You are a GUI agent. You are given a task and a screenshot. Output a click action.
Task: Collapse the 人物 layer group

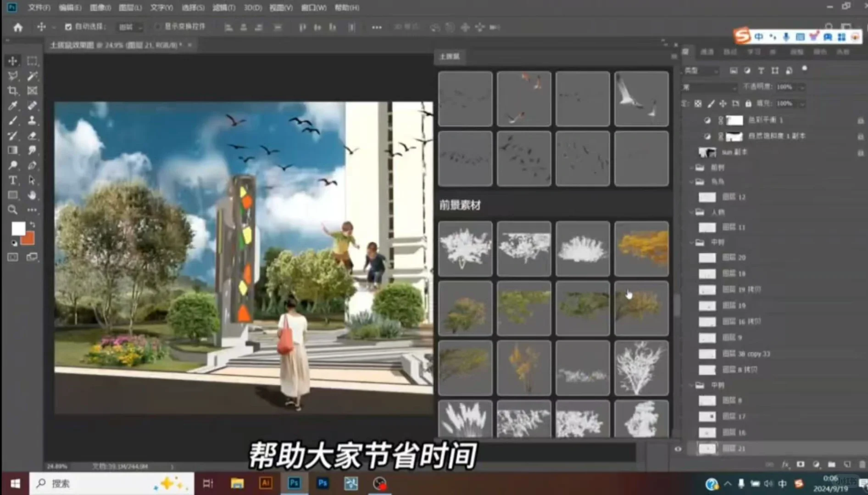point(691,212)
